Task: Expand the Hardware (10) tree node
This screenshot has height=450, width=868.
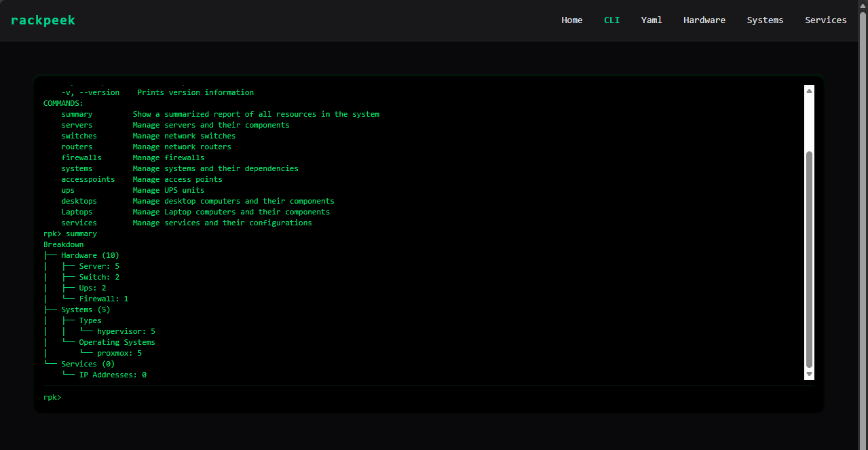Action: point(90,255)
